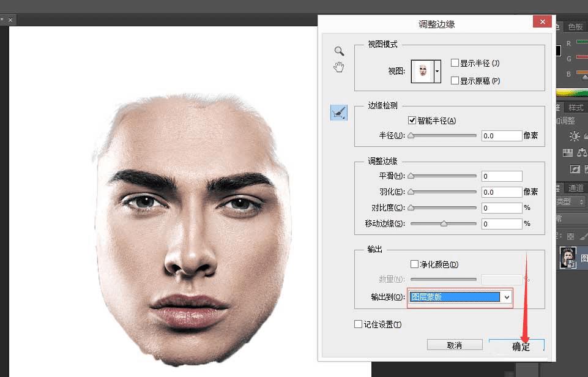
Task: Select the Zoom tool in the Refine Edge dialog
Action: (x=339, y=51)
